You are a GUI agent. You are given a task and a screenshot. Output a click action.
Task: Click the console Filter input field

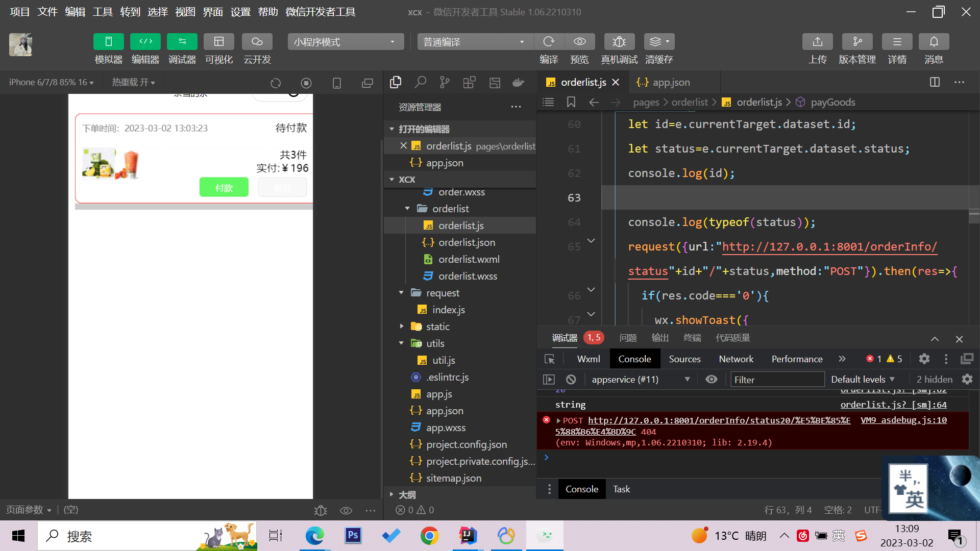pyautogui.click(x=777, y=380)
